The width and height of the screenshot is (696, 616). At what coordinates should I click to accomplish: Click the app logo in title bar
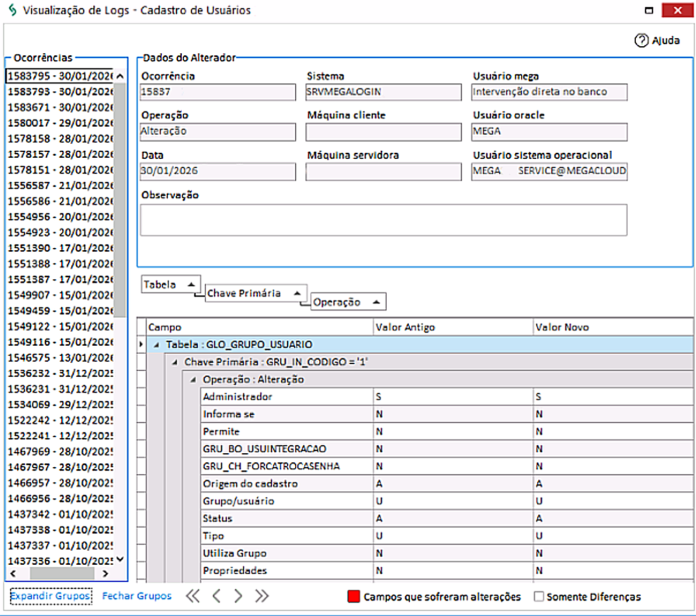13,10
